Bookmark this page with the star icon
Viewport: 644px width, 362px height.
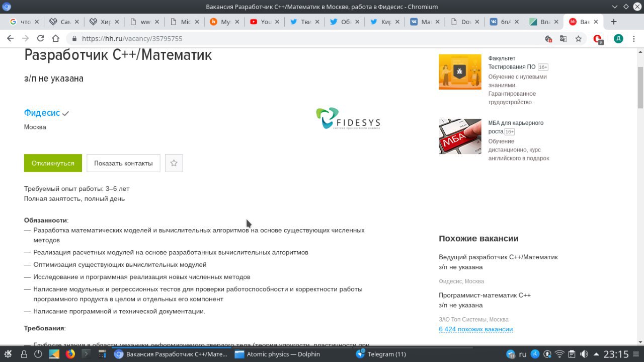(x=579, y=39)
